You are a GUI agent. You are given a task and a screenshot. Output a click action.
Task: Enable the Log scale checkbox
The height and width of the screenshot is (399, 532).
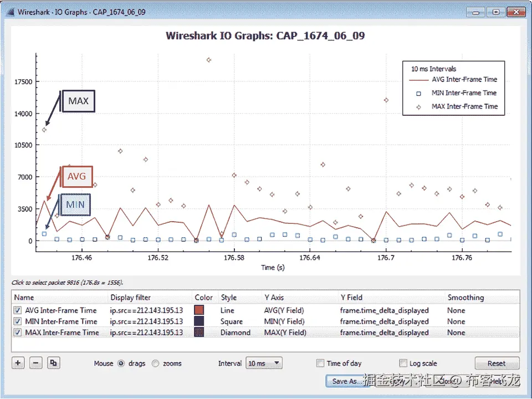pyautogui.click(x=403, y=364)
